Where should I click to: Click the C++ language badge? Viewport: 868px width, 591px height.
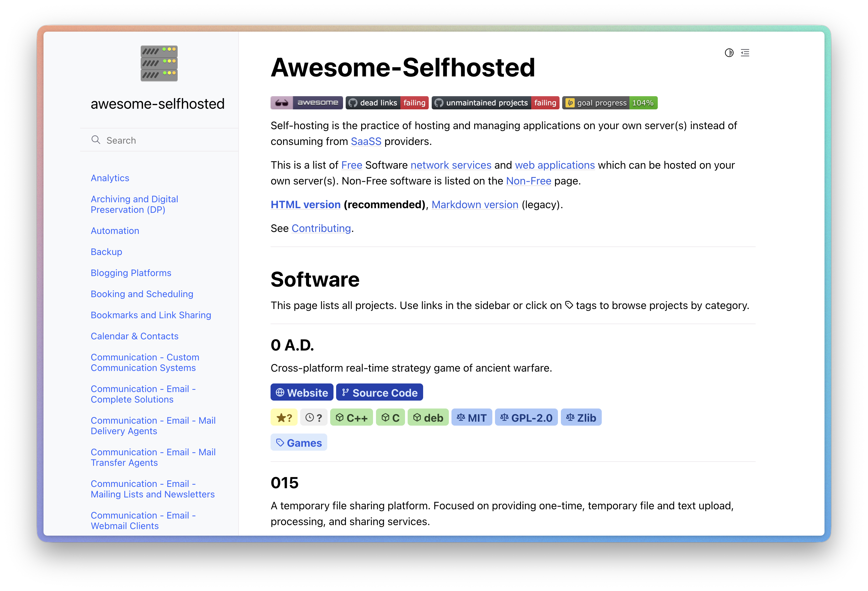pyautogui.click(x=351, y=417)
